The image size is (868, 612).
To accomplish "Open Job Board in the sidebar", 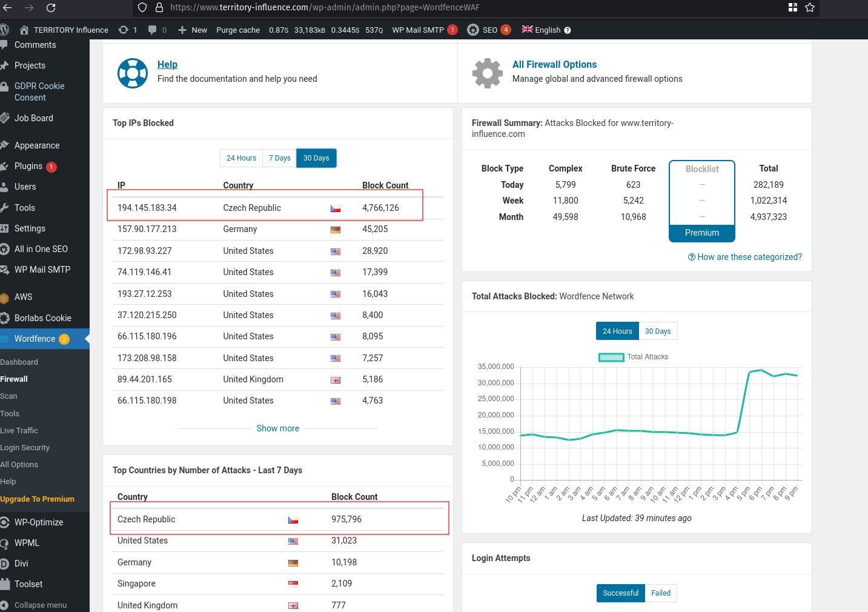I will 34,118.
